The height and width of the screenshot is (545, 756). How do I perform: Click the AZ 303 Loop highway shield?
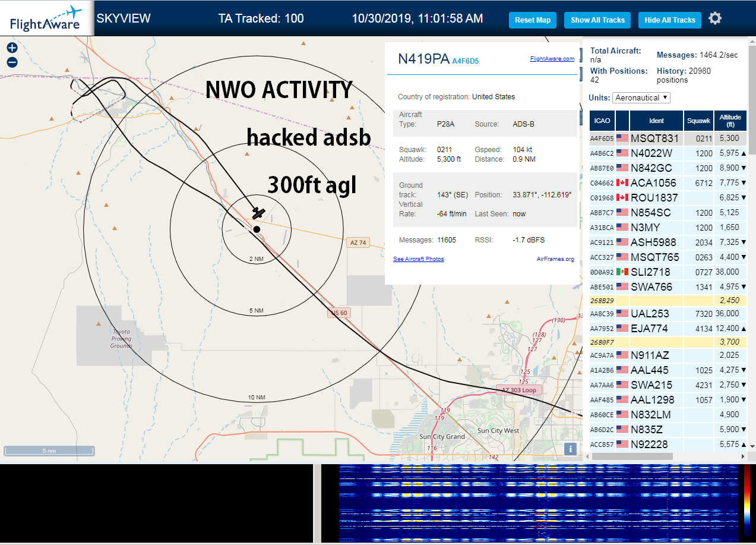pos(519,390)
